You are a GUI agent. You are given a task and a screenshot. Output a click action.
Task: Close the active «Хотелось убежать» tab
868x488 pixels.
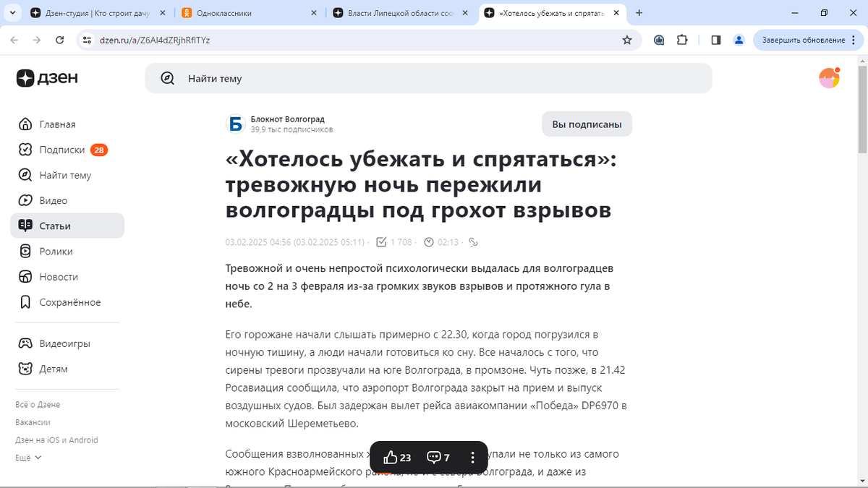coord(616,13)
